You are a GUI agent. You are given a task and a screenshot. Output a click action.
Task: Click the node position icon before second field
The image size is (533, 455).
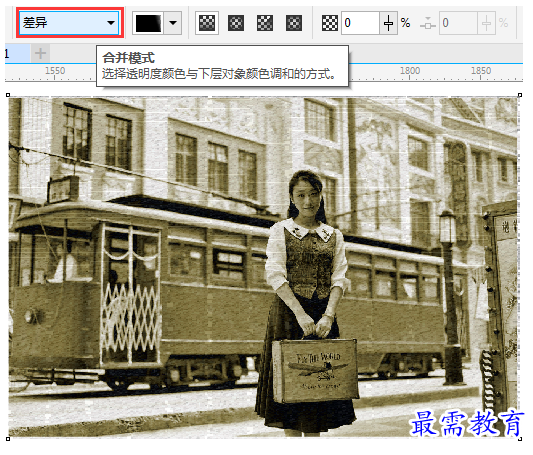[428, 23]
